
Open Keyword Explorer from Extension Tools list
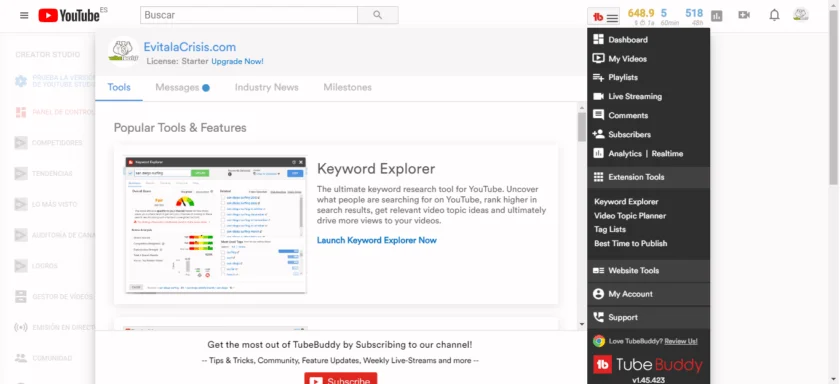point(626,202)
